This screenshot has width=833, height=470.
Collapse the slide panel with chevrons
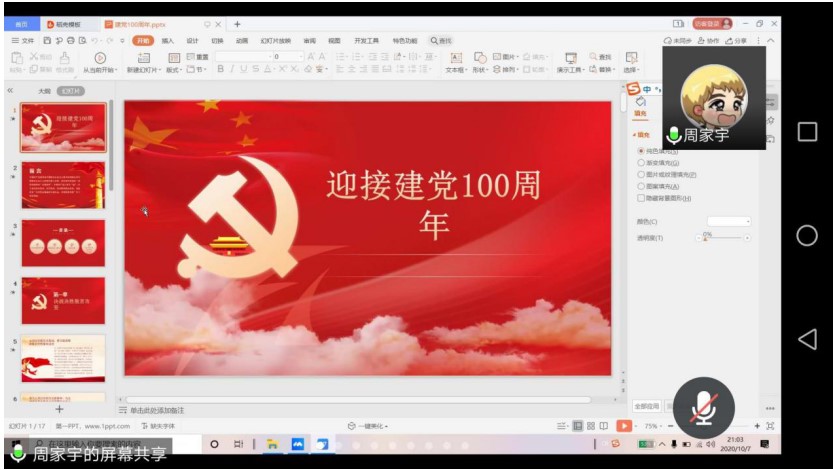10,91
